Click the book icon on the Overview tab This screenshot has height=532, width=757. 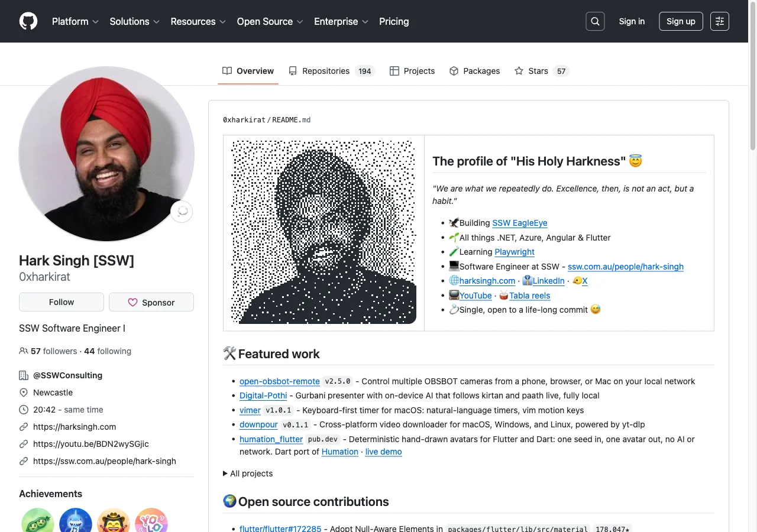[227, 71]
